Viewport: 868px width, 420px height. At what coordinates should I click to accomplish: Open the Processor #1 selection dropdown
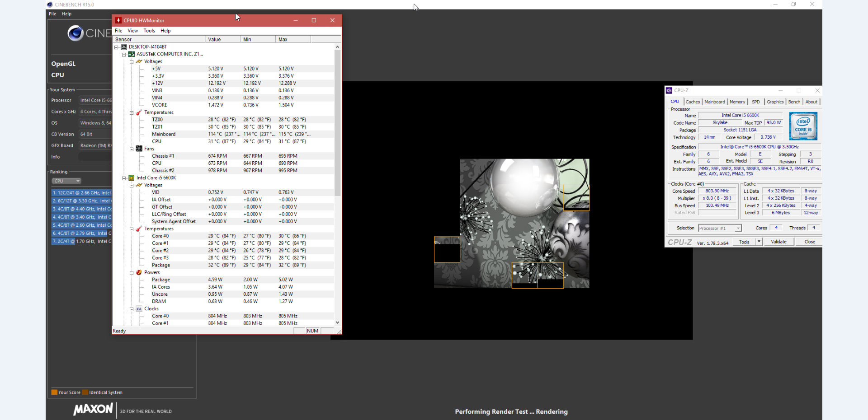738,229
